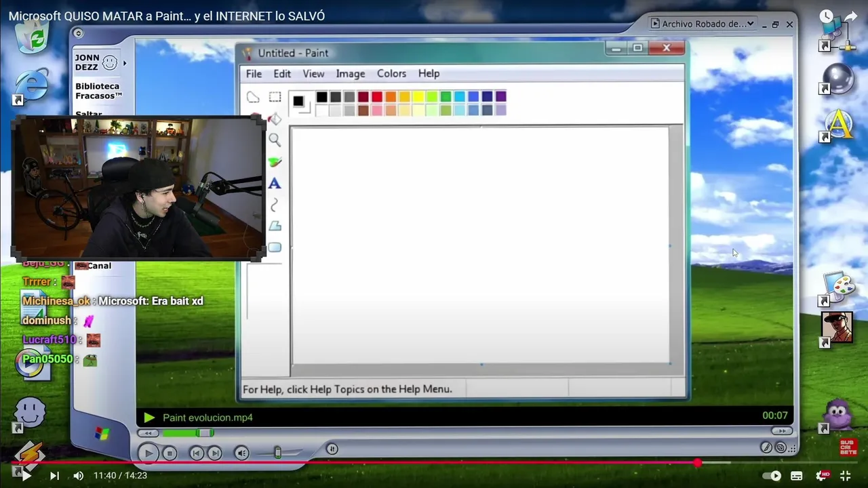Pick the Fill With Color bucket tool
This screenshot has width=868, height=488.
[274, 119]
